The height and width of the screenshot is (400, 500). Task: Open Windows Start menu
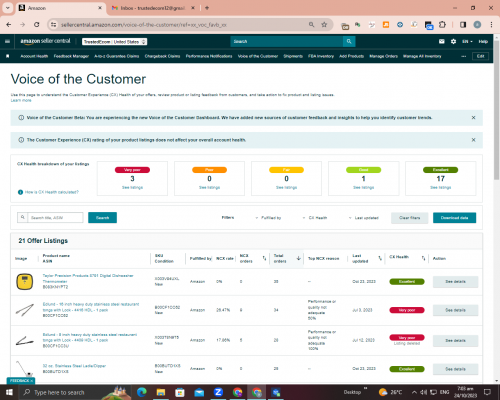[9, 392]
